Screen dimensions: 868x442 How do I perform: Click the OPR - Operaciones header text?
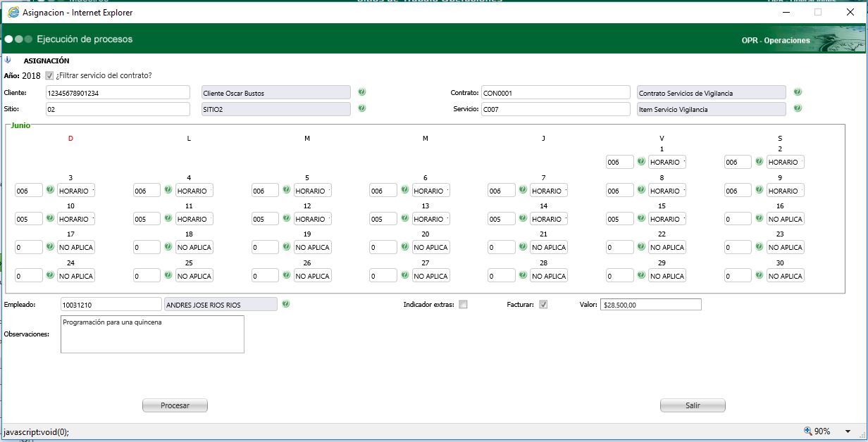(776, 41)
